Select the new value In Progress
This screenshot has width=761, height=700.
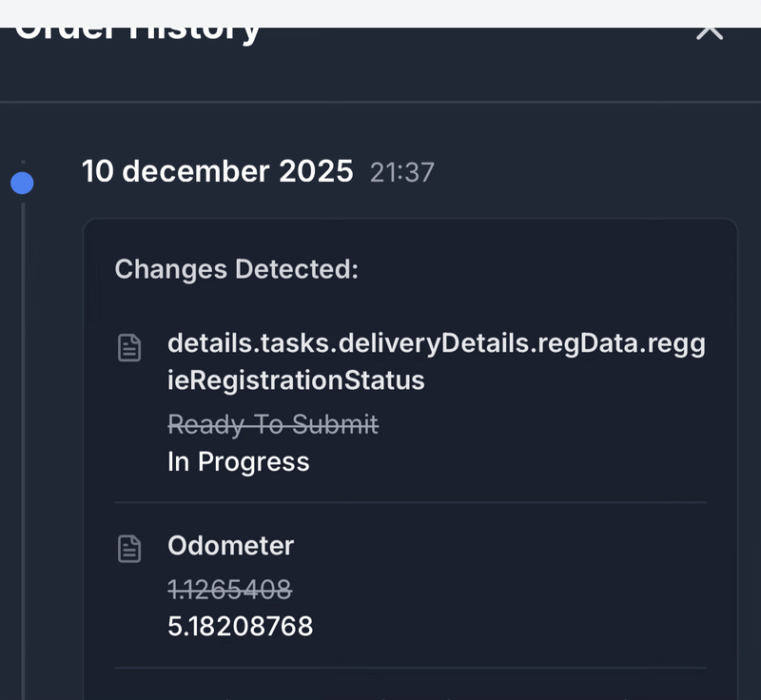tap(238, 461)
